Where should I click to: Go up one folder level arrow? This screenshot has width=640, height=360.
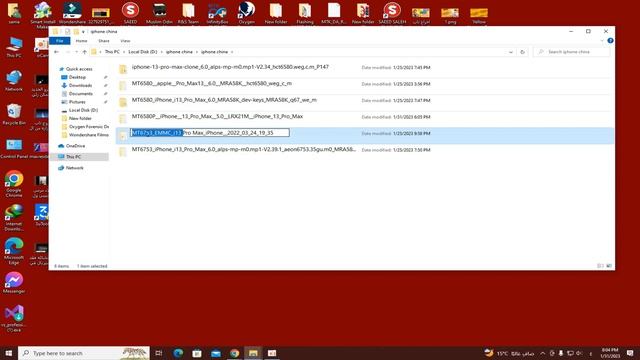tap(84, 52)
